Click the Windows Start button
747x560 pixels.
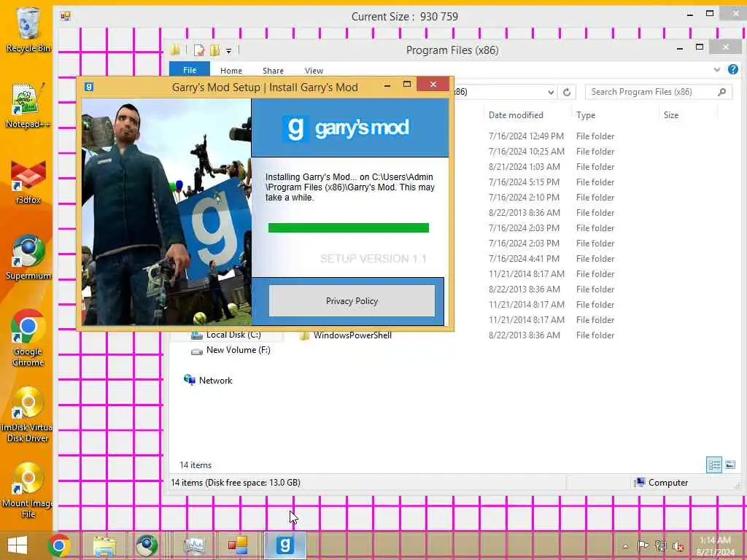click(18, 545)
